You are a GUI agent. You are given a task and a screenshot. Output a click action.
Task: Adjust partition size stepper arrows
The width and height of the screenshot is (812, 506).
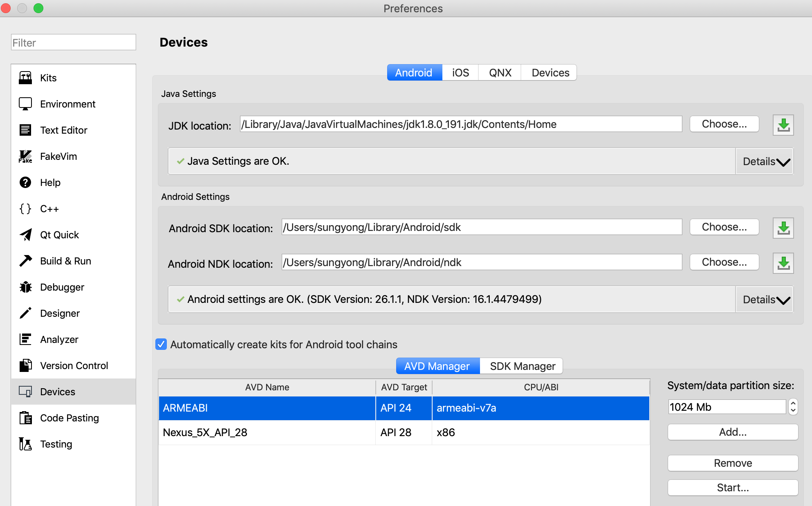793,407
